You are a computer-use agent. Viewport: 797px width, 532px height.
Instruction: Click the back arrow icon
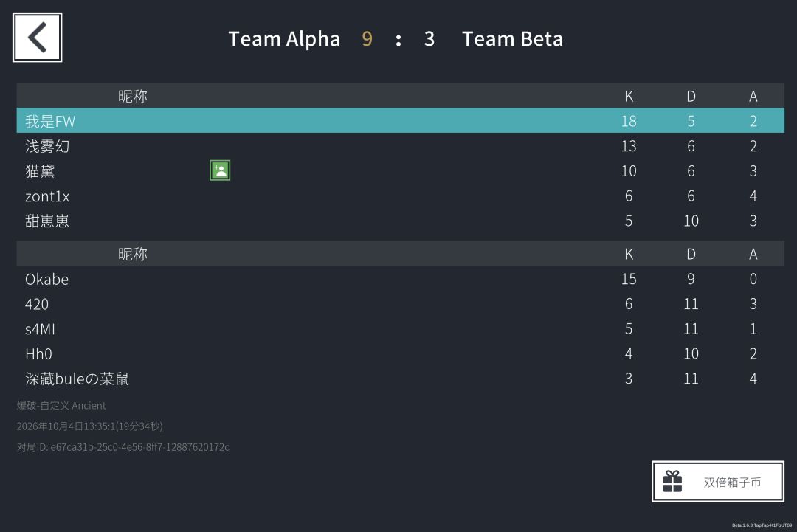37,38
